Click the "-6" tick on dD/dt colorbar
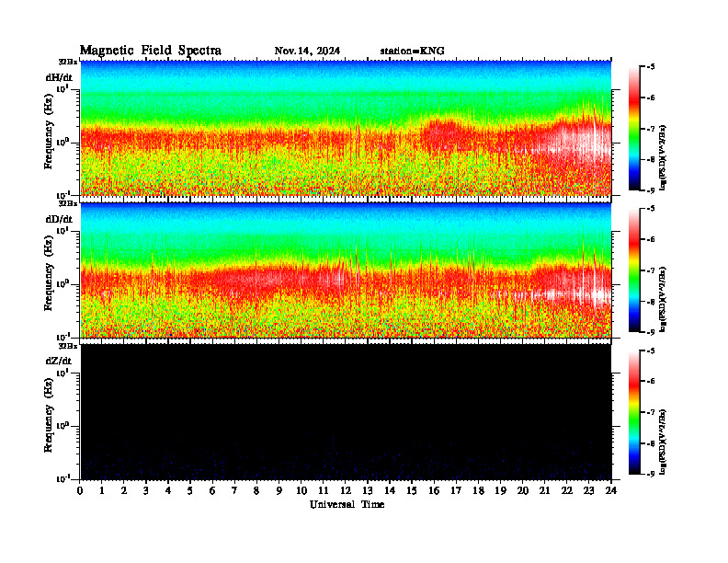This screenshot has width=728, height=563. tap(651, 239)
